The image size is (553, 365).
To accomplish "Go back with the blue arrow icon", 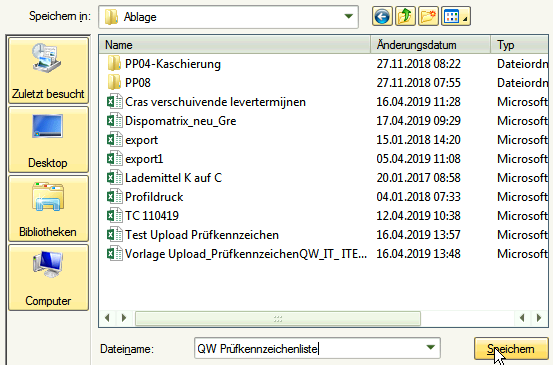I will (x=382, y=16).
